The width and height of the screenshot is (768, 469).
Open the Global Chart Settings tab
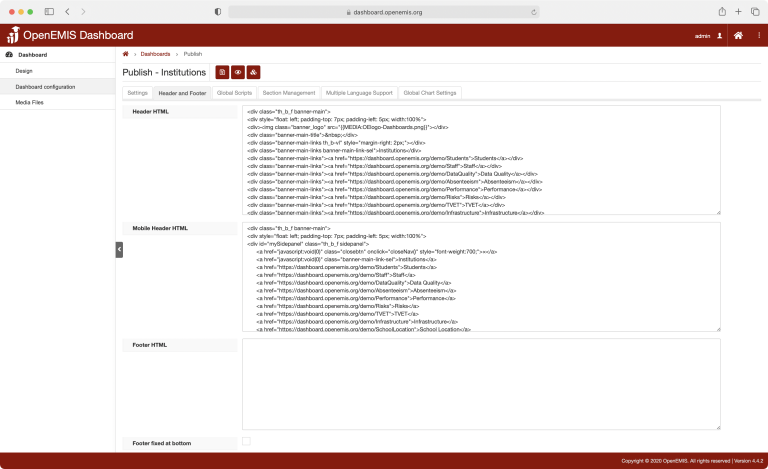429,93
